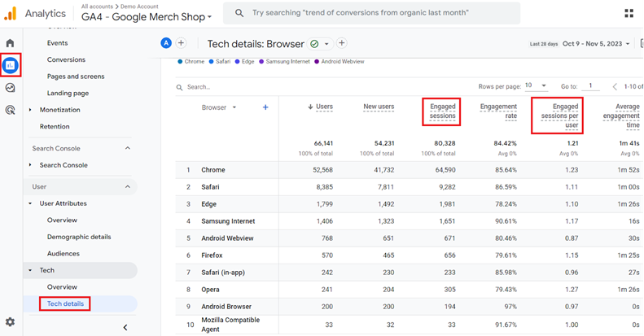Open the Browser dimension dropdown
Image resolution: width=644 pixels, height=336 pixels.
pos(219,107)
